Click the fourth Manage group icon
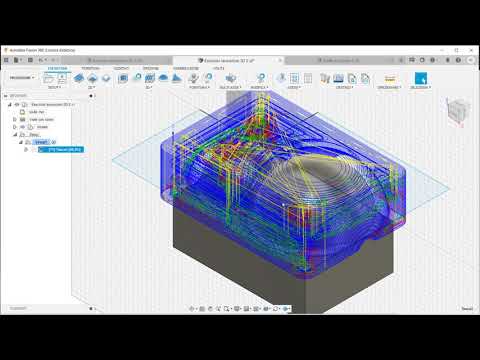Viewport: 480px width, 360px height. click(365, 79)
